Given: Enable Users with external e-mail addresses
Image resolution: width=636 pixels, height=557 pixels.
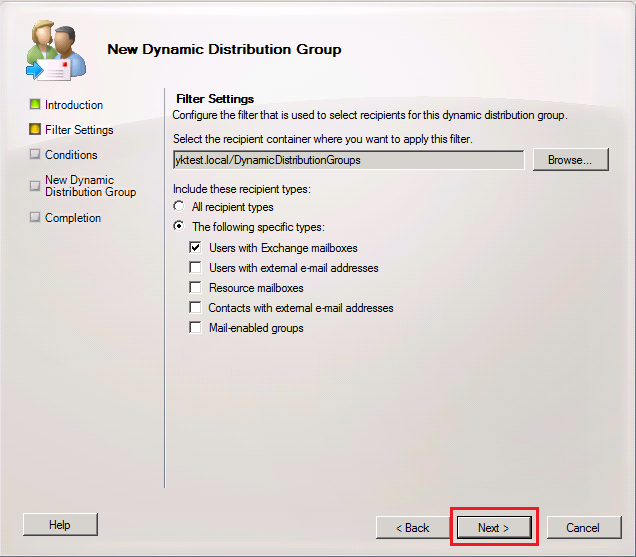Looking at the screenshot, I should point(195,268).
